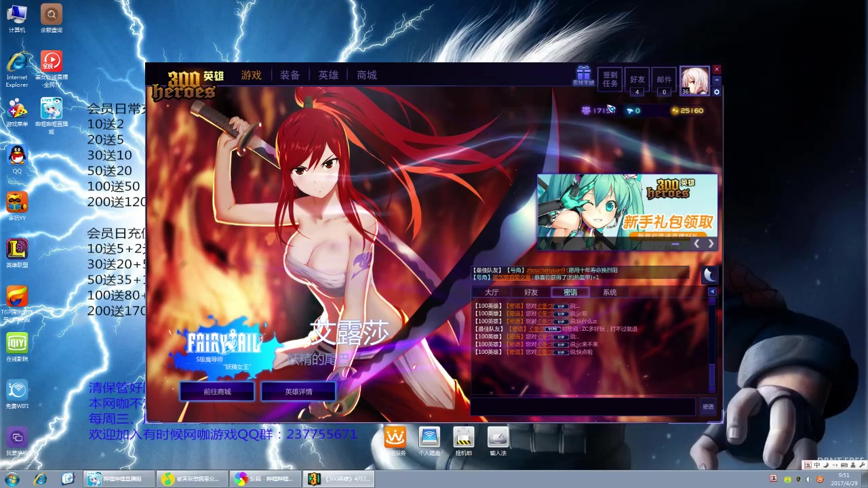This screenshot has width=868, height=488.
Task: Select the 系统 chat tab
Action: 610,292
